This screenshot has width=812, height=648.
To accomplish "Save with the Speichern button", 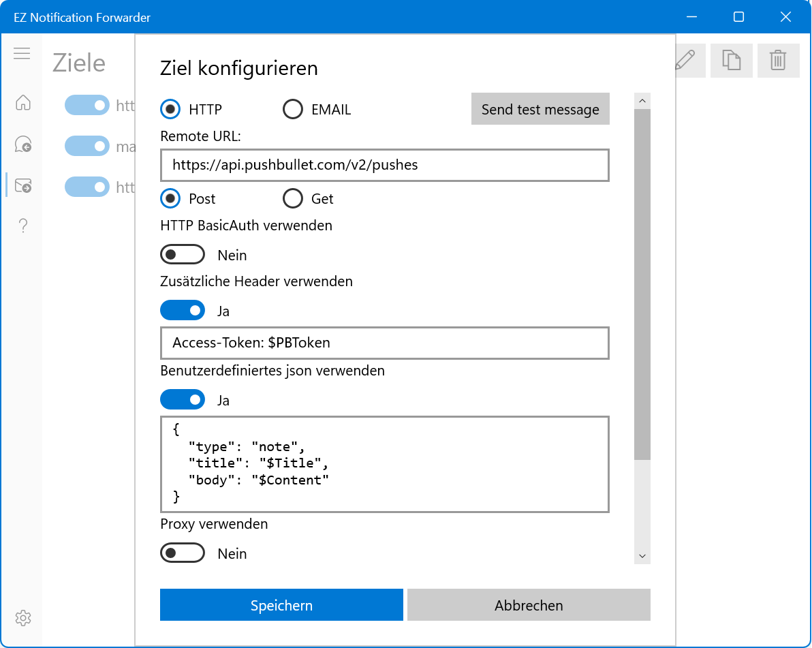I will point(281,605).
